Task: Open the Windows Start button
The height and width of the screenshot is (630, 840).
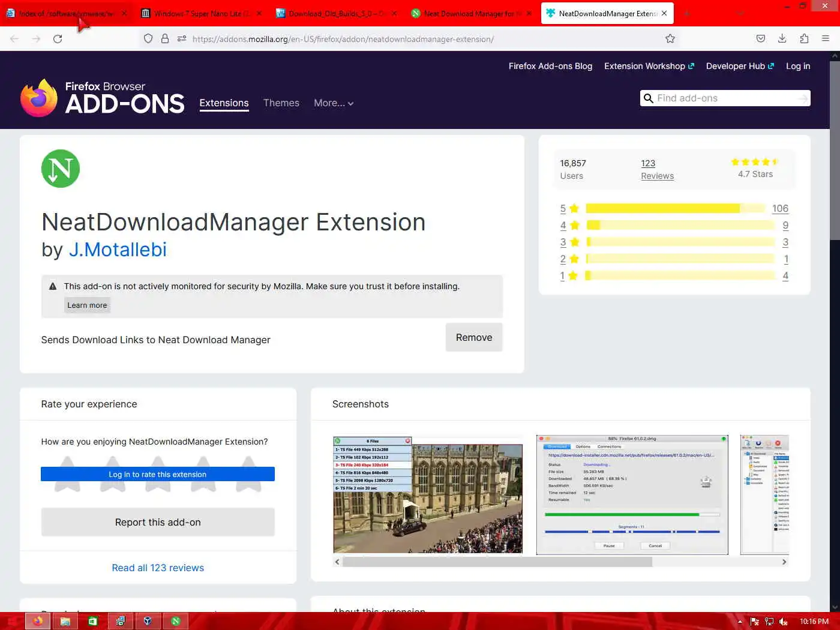Action: (11, 621)
